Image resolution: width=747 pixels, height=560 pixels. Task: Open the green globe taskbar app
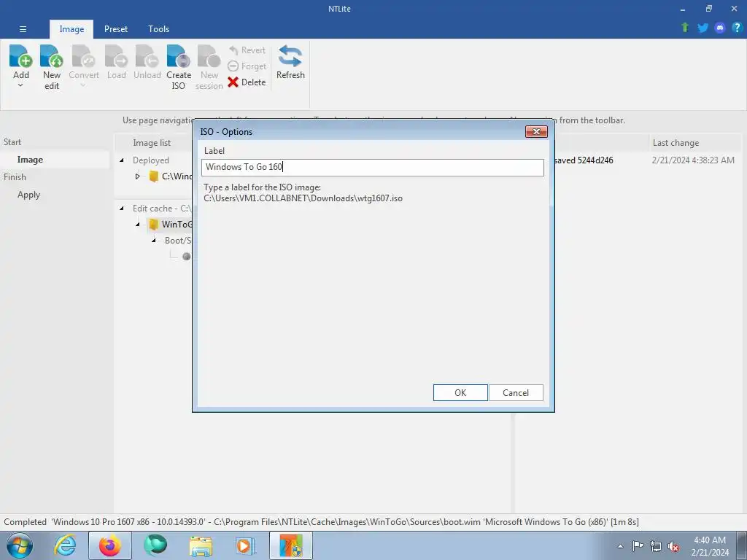click(x=155, y=545)
